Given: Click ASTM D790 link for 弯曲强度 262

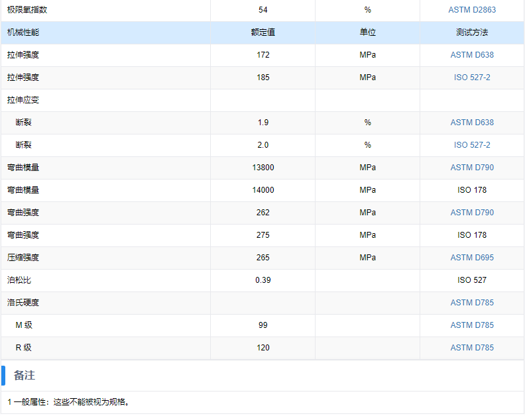Looking at the screenshot, I should 472,213.
